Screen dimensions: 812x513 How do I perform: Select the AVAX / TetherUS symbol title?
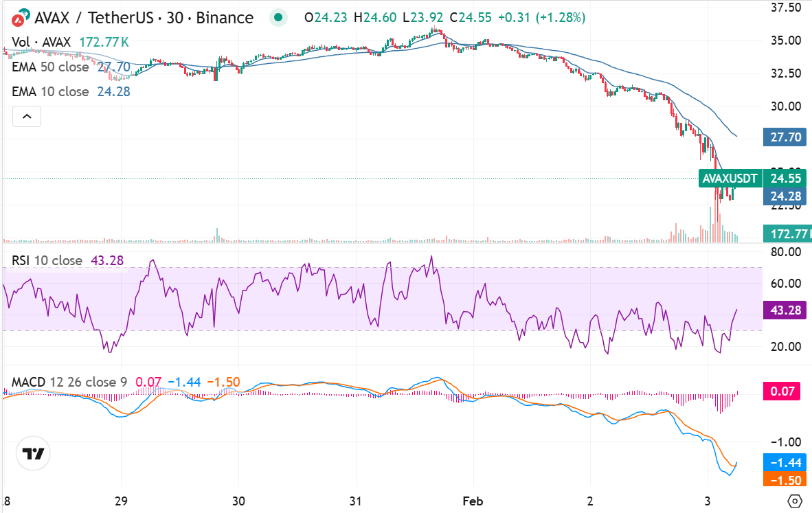[x=144, y=18]
